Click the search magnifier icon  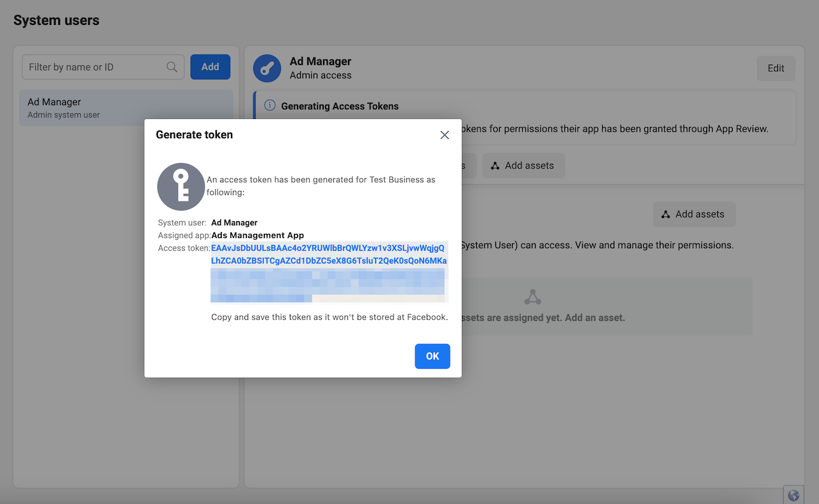[x=171, y=67]
